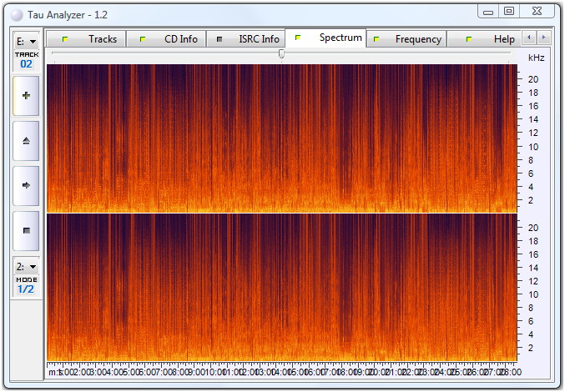
Task: Open the Help tab
Action: (x=492, y=39)
